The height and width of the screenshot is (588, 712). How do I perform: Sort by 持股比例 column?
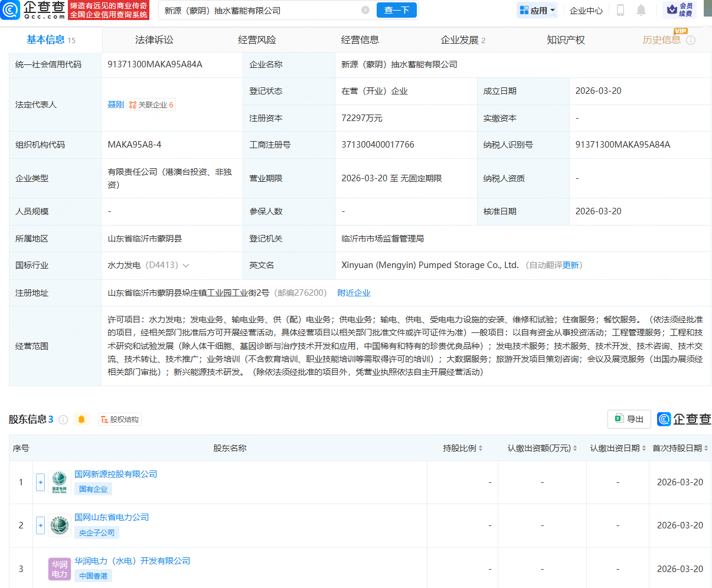[463, 448]
